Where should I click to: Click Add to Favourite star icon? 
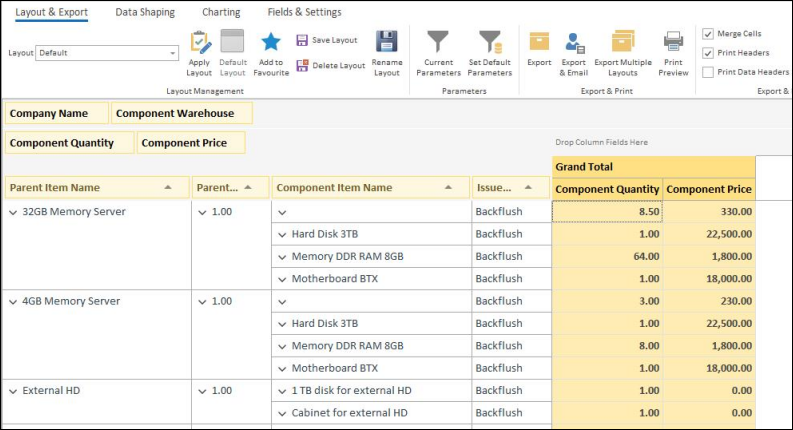[x=271, y=43]
